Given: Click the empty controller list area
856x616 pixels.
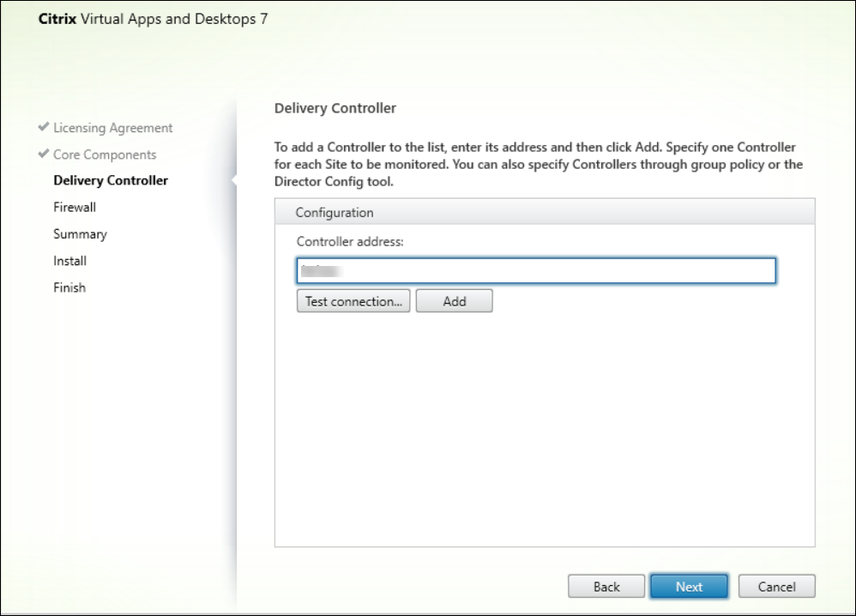Looking at the screenshot, I should pos(544,429).
